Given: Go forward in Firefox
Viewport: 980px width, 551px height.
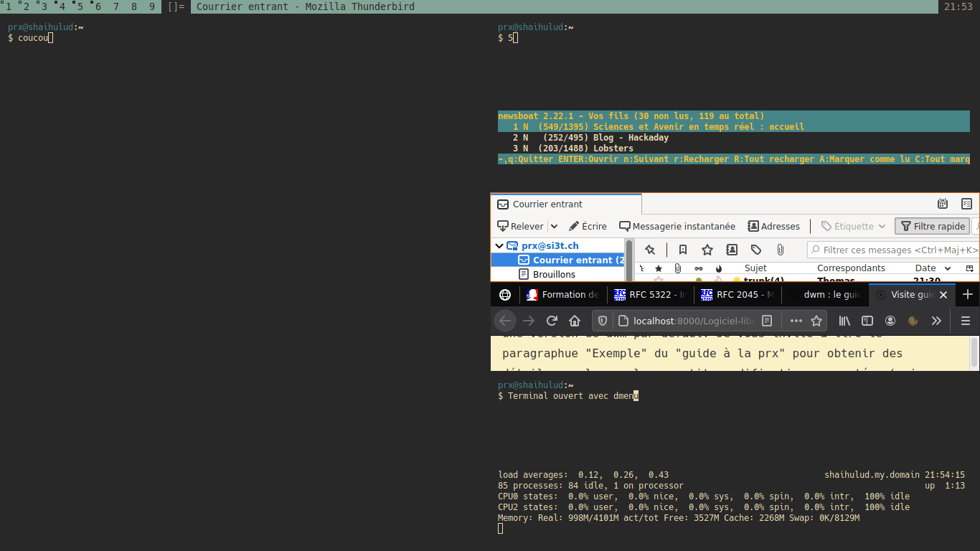Looking at the screenshot, I should click(529, 321).
